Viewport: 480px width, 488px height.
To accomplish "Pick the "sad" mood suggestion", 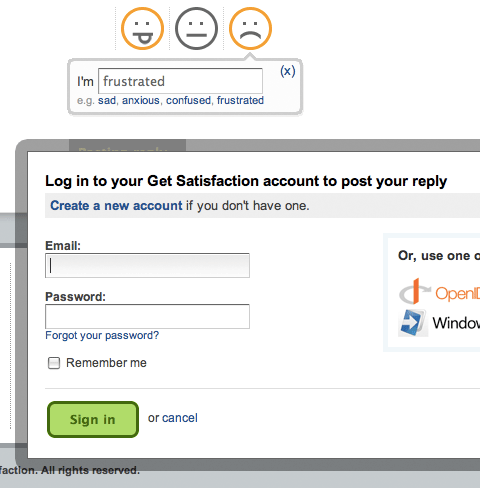I will [x=107, y=100].
